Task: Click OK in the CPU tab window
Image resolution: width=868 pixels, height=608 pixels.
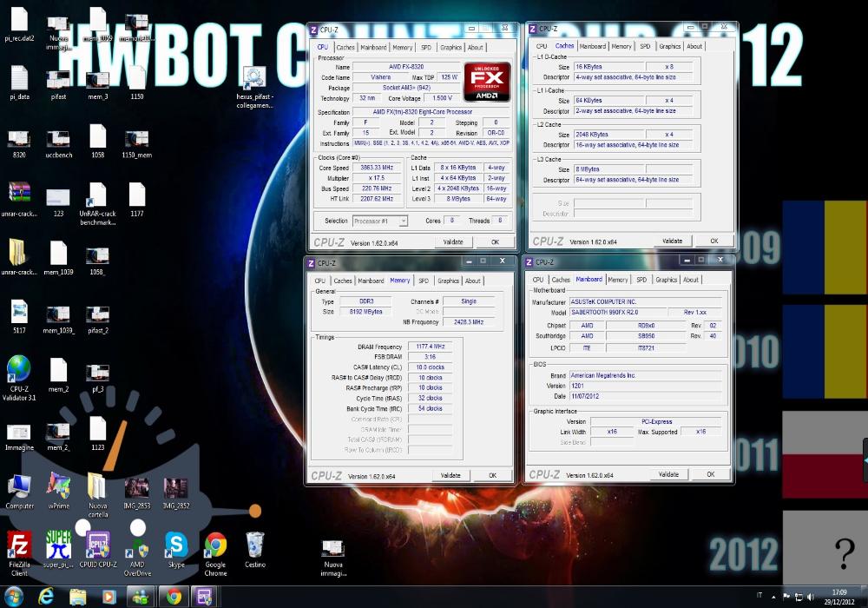Action: 495,242
